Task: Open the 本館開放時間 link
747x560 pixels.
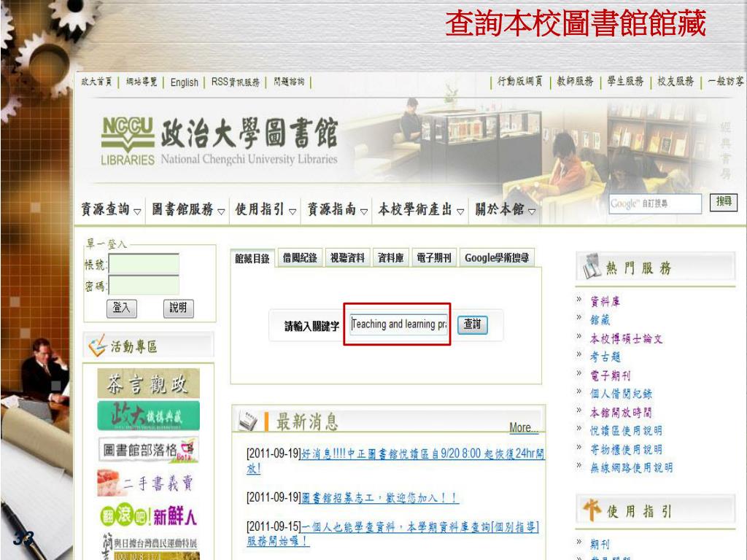Action: [621, 413]
